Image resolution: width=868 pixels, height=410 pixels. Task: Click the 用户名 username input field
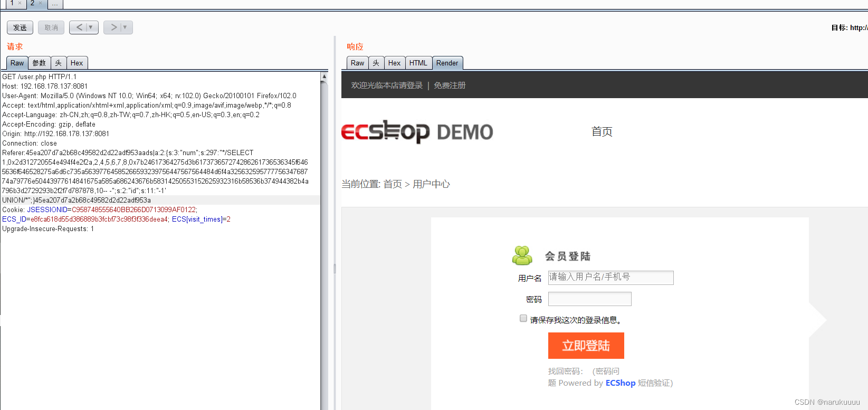click(611, 278)
